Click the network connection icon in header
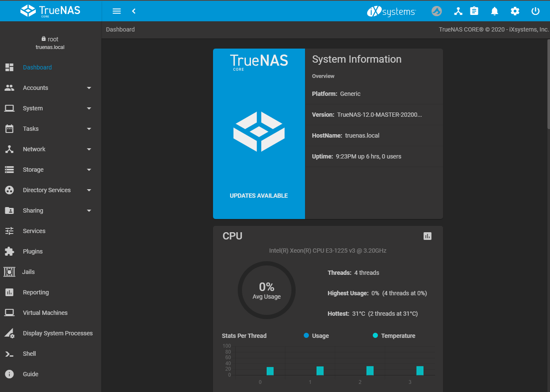Image resolution: width=550 pixels, height=392 pixels. pyautogui.click(x=458, y=11)
